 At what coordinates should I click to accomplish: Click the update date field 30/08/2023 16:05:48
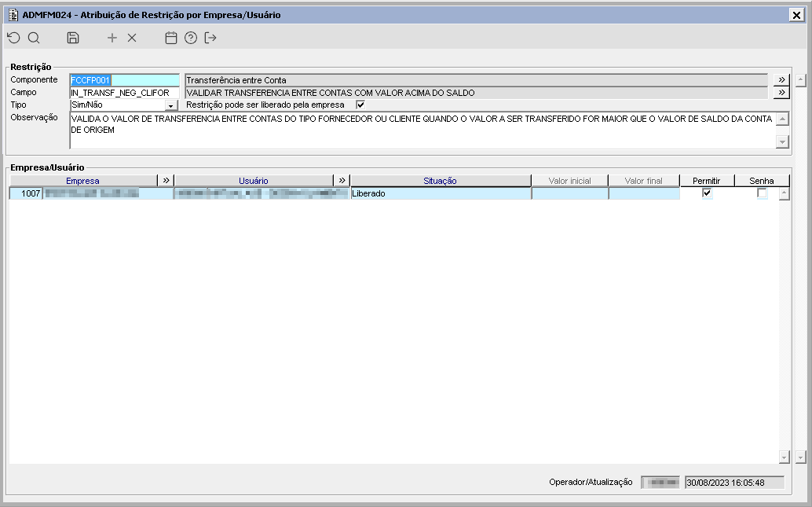tap(734, 482)
